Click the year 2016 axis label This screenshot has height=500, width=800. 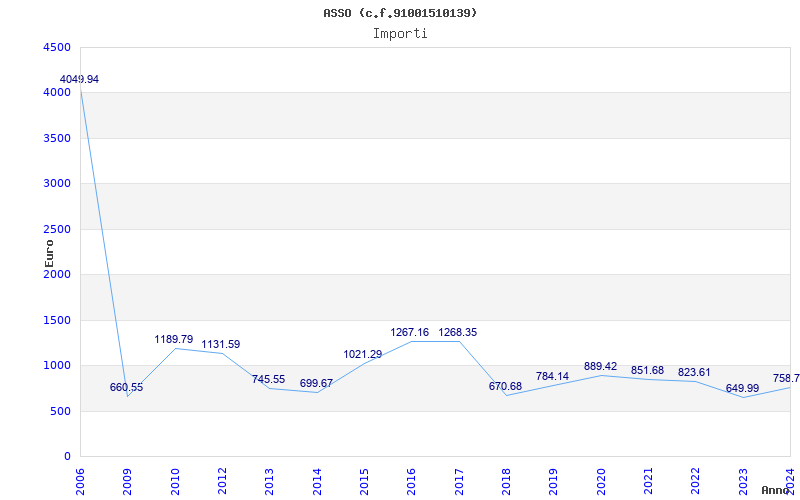(412, 482)
